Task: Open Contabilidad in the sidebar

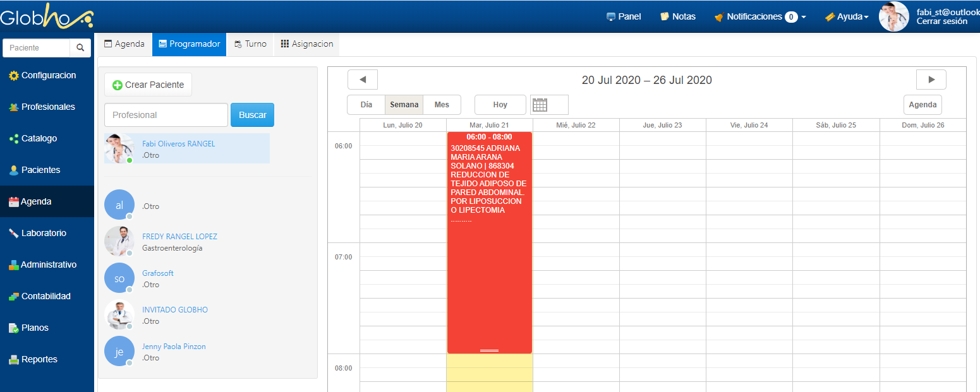Action: tap(45, 296)
